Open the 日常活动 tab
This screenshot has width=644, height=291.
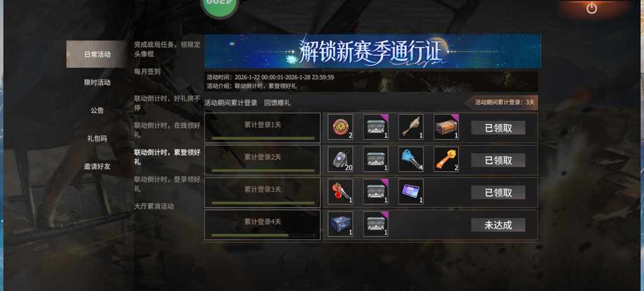click(x=97, y=54)
